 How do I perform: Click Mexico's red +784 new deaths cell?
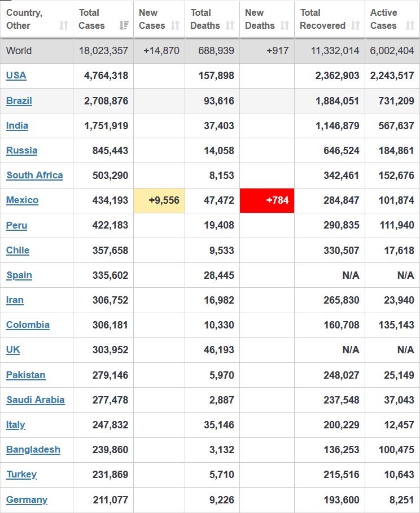click(267, 200)
